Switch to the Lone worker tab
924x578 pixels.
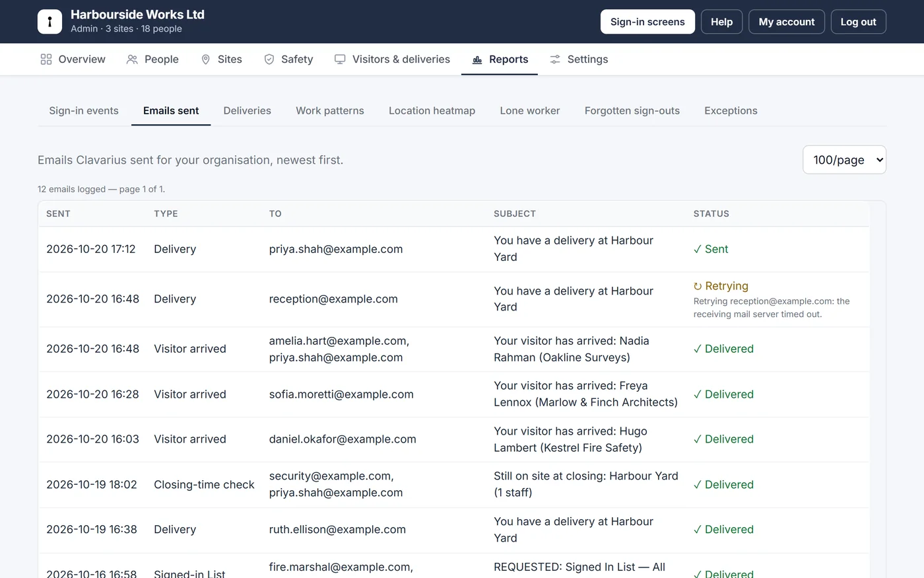pos(530,111)
